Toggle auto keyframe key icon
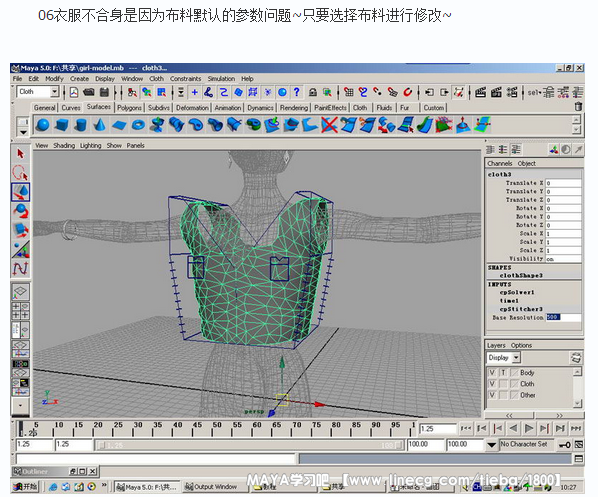The width and height of the screenshot is (598, 497). (x=564, y=444)
